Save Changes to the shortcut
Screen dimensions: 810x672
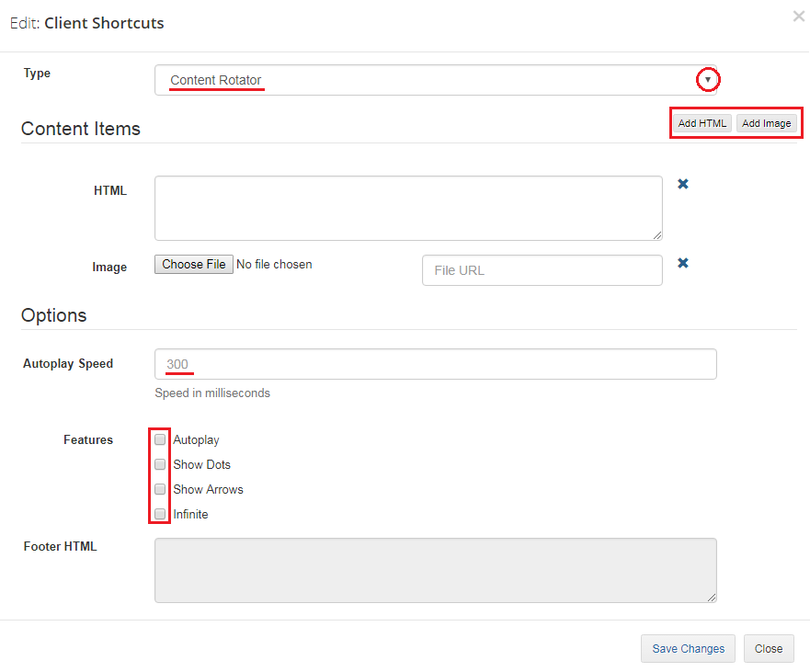[688, 649]
